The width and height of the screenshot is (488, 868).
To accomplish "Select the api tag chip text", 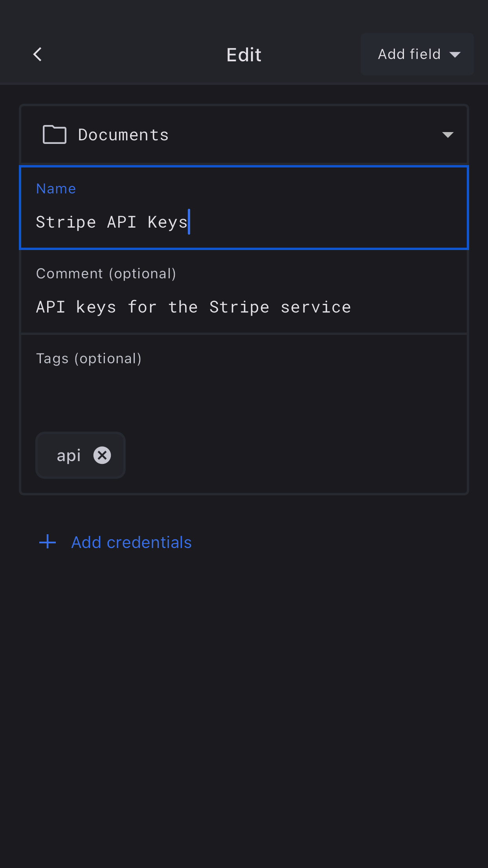I will [69, 456].
